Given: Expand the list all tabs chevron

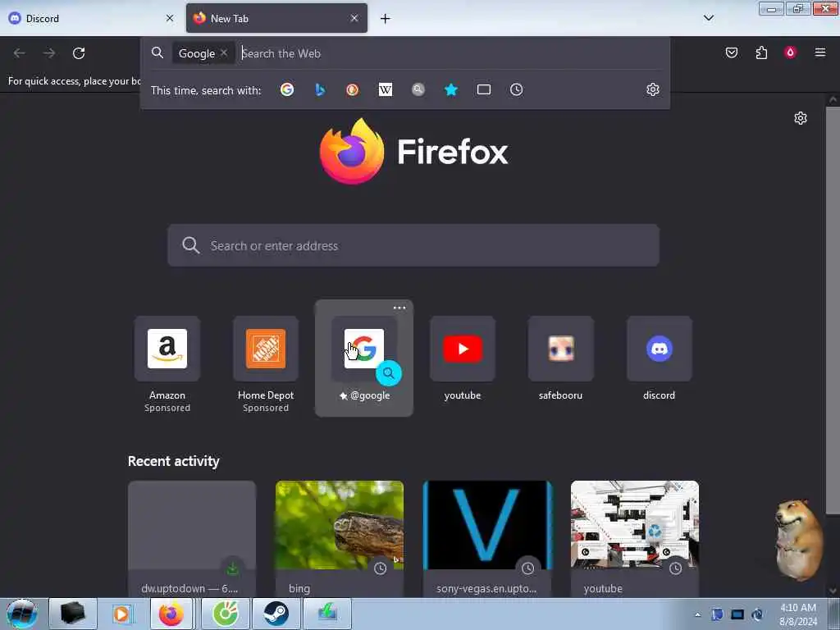Looking at the screenshot, I should tap(709, 18).
